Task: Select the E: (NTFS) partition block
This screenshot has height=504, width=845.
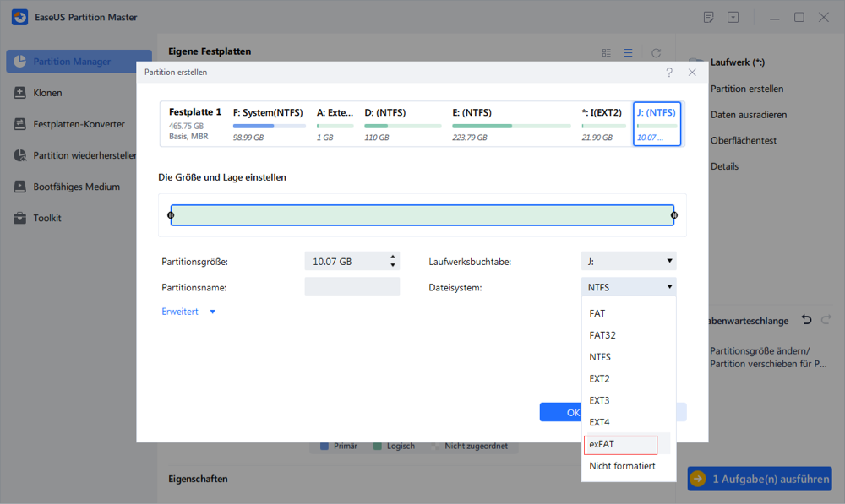Action: (511, 124)
